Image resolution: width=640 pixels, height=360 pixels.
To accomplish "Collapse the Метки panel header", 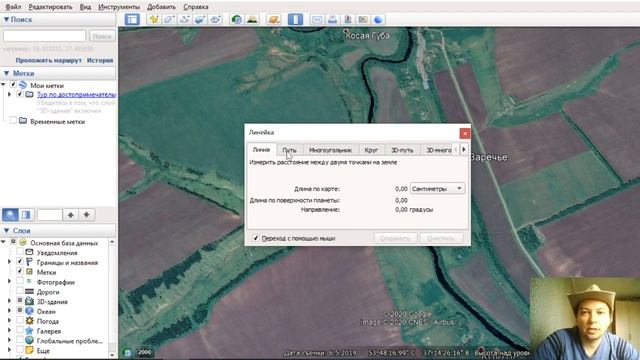I will tap(6, 73).
